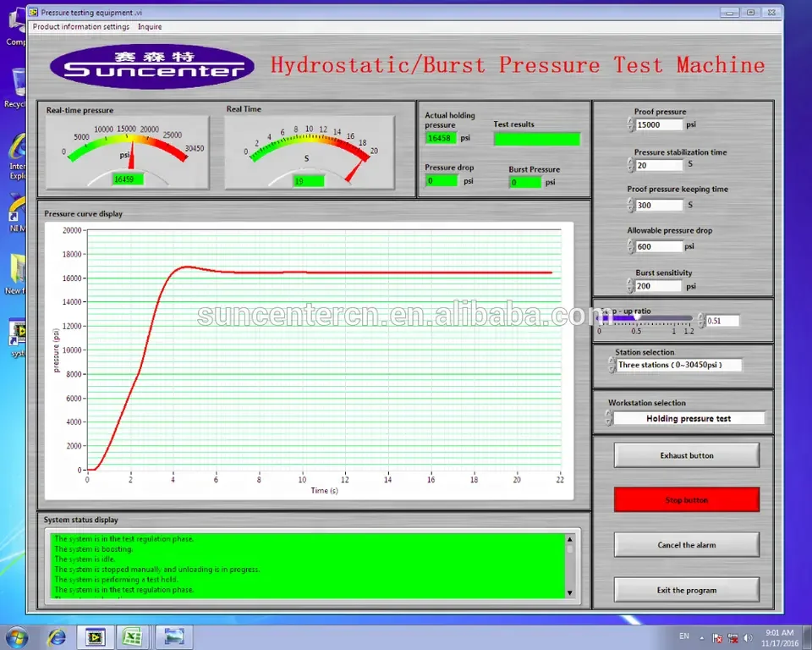This screenshot has width=812, height=650.
Task: Launch Internet Explorer from the taskbar
Action: [x=56, y=636]
